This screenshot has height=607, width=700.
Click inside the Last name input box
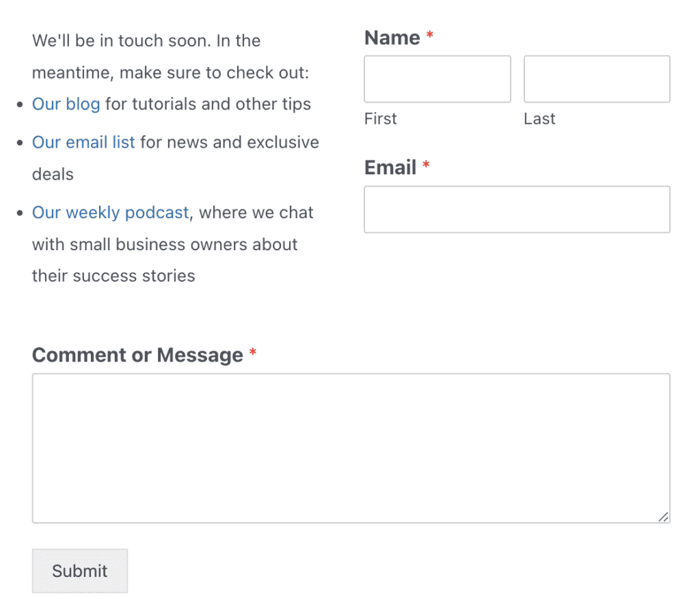(x=595, y=79)
